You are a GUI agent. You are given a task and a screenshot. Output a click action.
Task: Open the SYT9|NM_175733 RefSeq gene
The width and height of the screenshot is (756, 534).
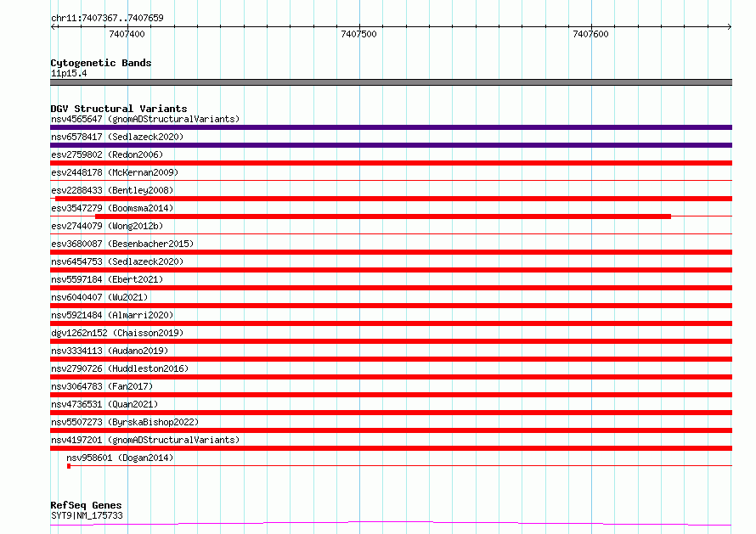391,524
